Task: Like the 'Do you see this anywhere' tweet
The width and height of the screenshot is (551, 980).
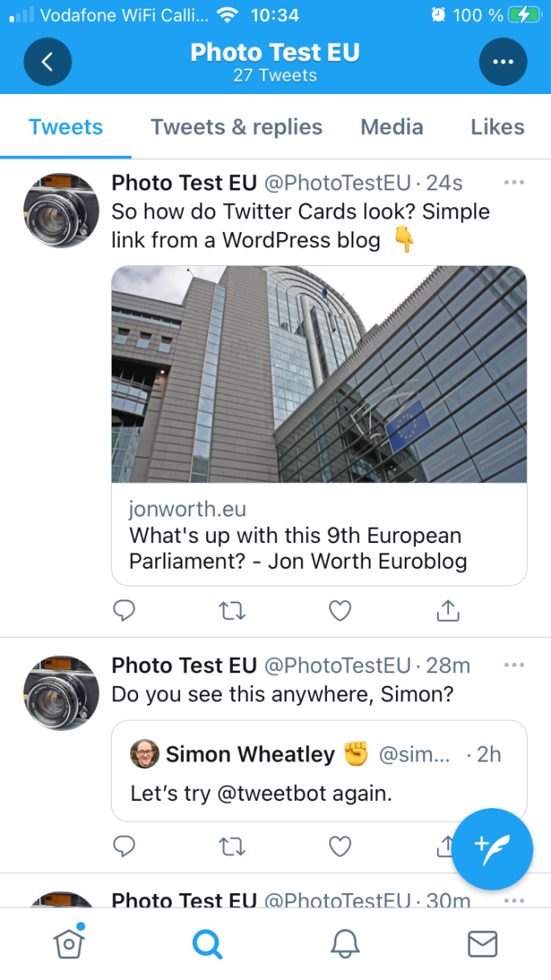Action: pos(341,846)
